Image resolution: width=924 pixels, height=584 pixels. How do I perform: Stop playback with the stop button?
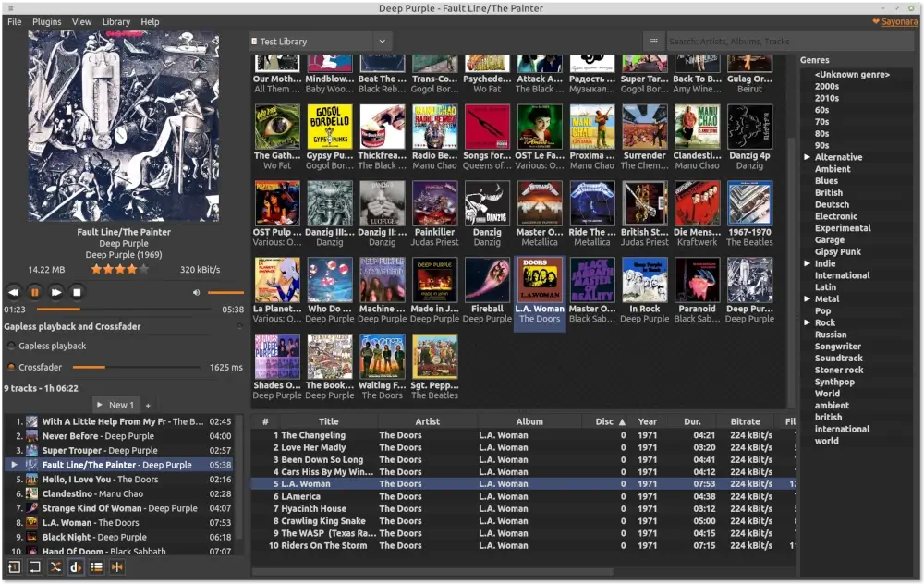78,292
